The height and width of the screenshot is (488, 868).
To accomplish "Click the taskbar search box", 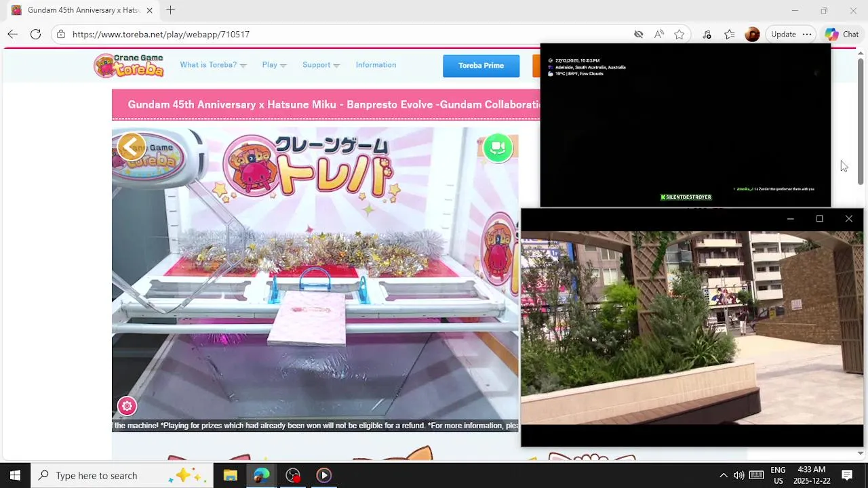I will (x=122, y=475).
